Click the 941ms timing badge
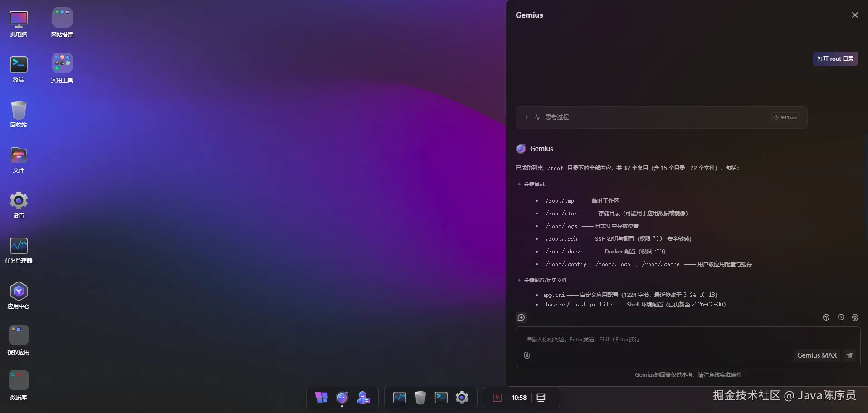This screenshot has height=413, width=868. pos(785,117)
